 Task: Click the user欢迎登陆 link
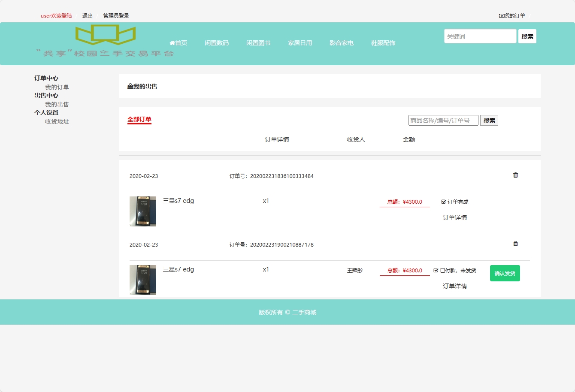(x=56, y=16)
